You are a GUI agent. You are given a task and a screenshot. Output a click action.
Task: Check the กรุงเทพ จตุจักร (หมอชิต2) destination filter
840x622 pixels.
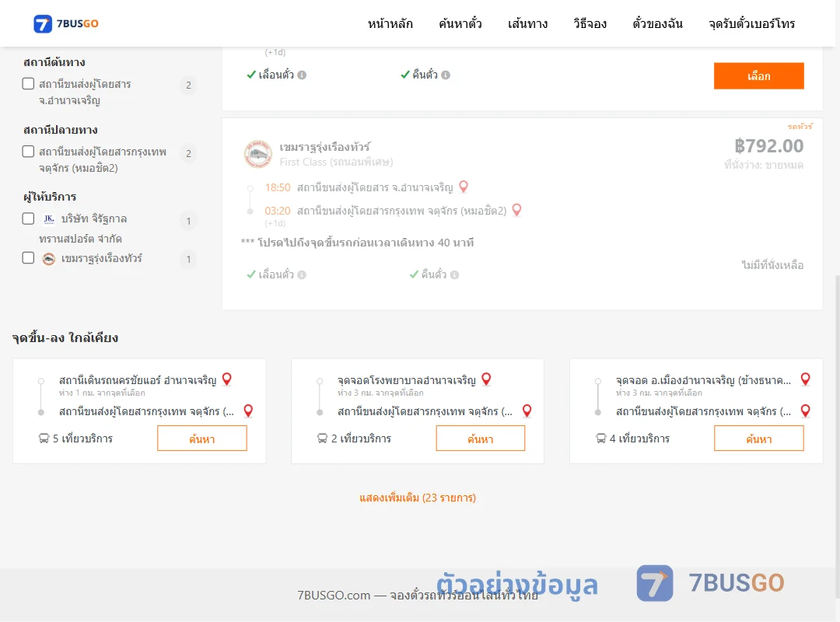(29, 152)
